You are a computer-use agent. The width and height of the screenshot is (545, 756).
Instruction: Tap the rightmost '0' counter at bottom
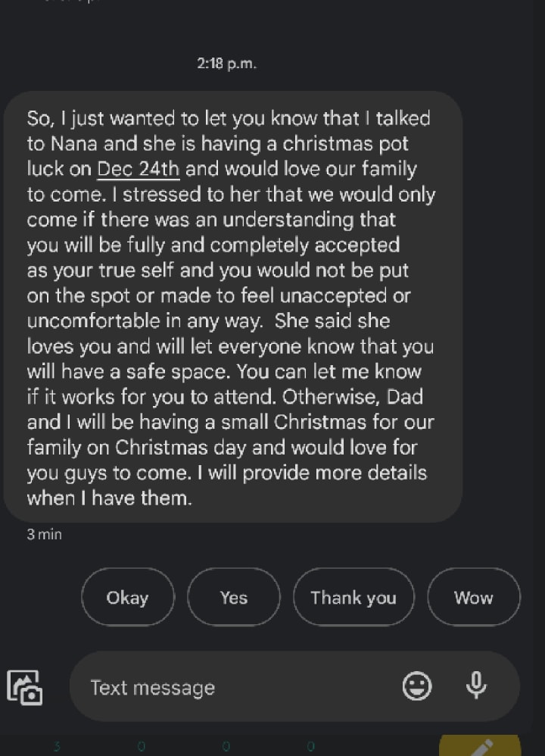pyautogui.click(x=310, y=747)
